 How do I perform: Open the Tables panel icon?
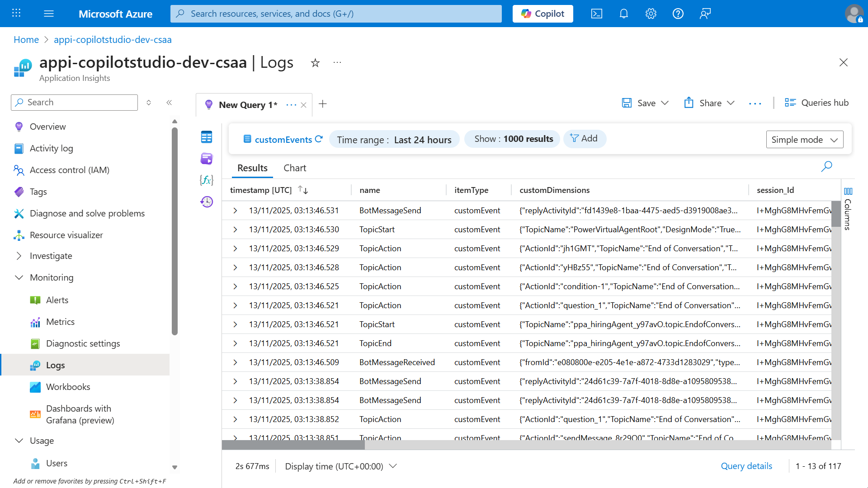pyautogui.click(x=207, y=137)
